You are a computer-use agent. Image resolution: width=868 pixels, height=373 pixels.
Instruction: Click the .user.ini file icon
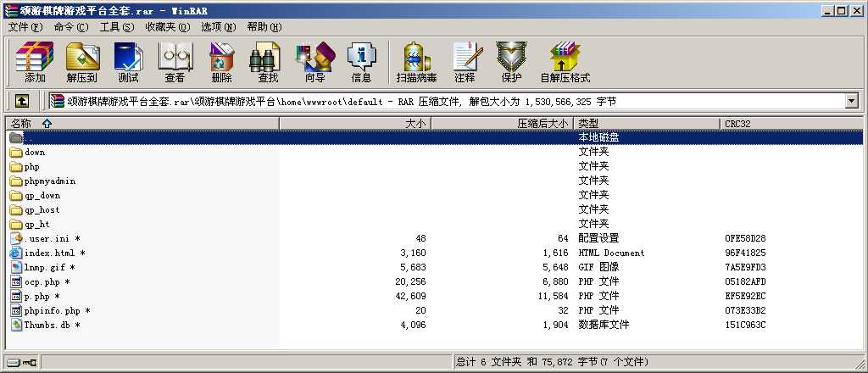click(15, 238)
